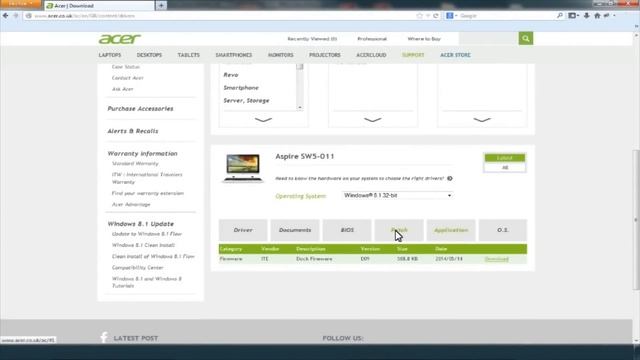Open Find your warranty extension link

point(148,193)
